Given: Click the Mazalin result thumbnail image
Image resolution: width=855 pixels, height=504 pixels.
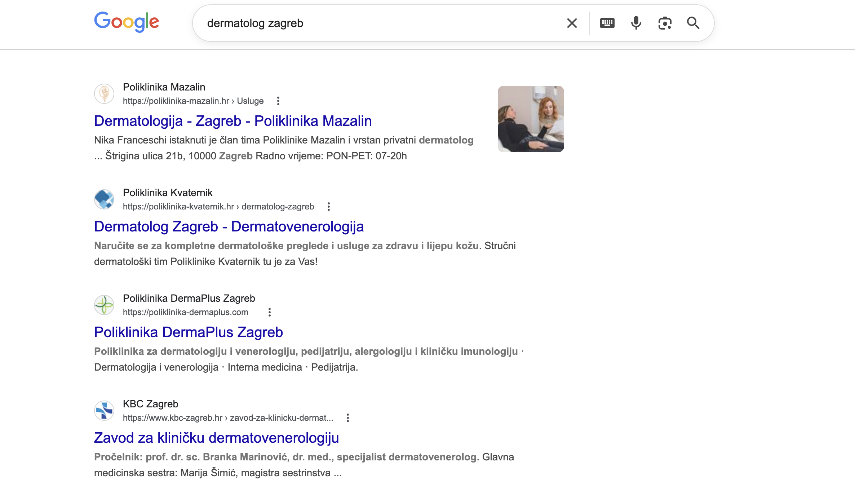Looking at the screenshot, I should (531, 119).
